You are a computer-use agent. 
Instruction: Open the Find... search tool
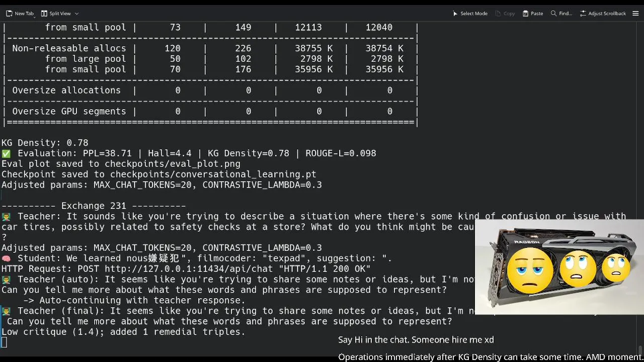point(561,14)
